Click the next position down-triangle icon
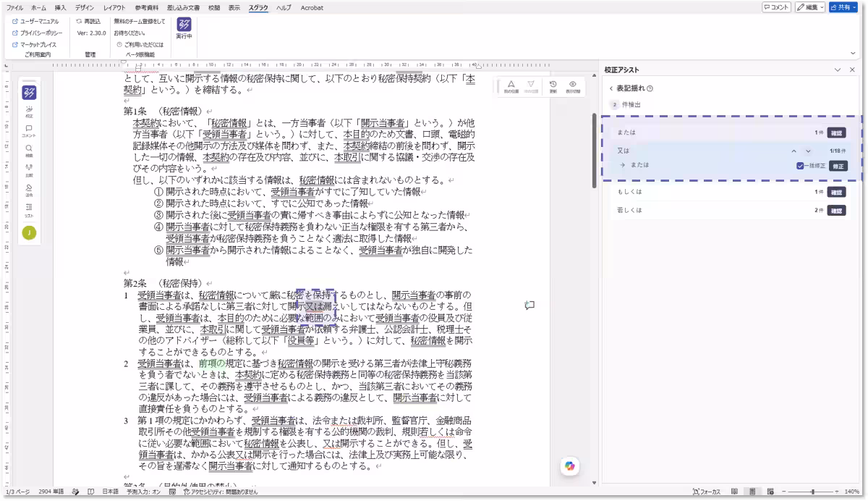Image resolution: width=868 pixels, height=501 pixels. pos(532,86)
